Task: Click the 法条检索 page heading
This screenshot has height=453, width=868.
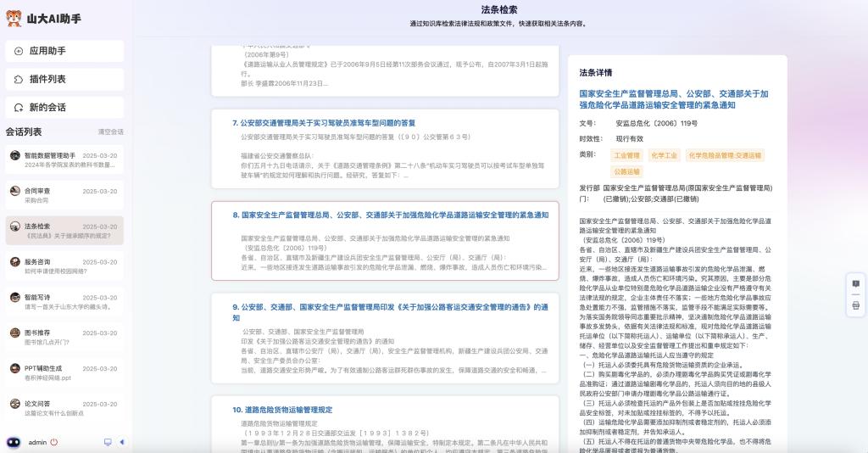Action: point(499,9)
